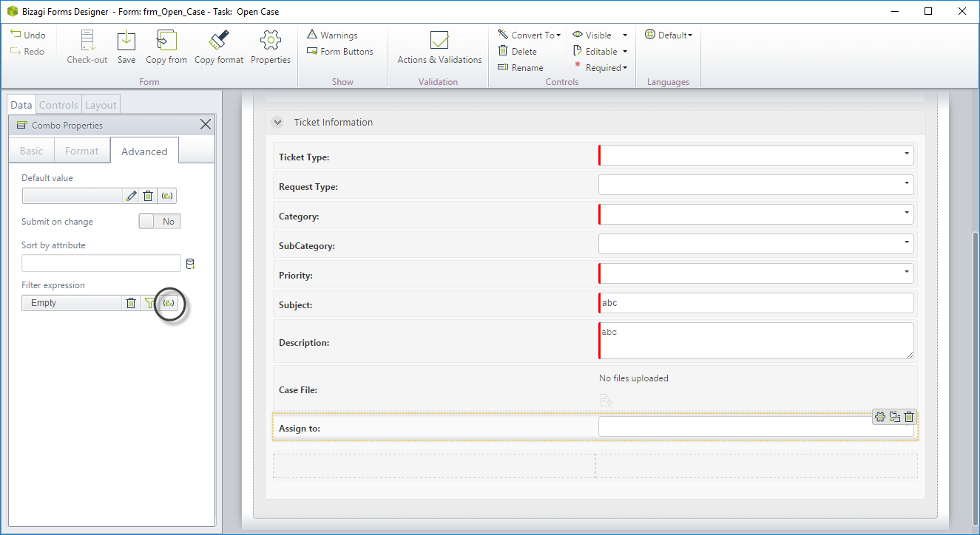Click the Assign to combo field
980x535 pixels.
click(x=756, y=427)
